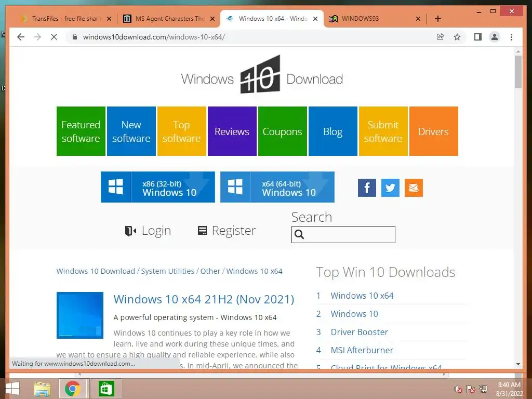This screenshot has height=399, width=532.
Task: Click the search magnifier icon
Action: tap(299, 234)
